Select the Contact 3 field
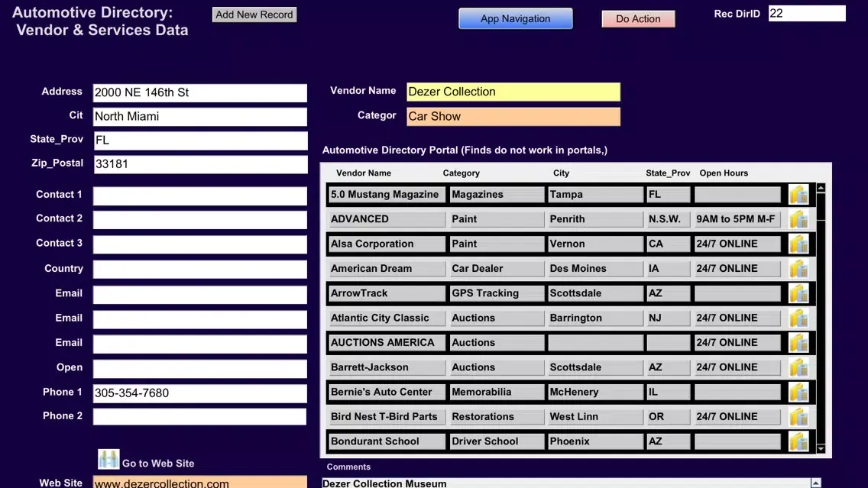 (x=200, y=244)
